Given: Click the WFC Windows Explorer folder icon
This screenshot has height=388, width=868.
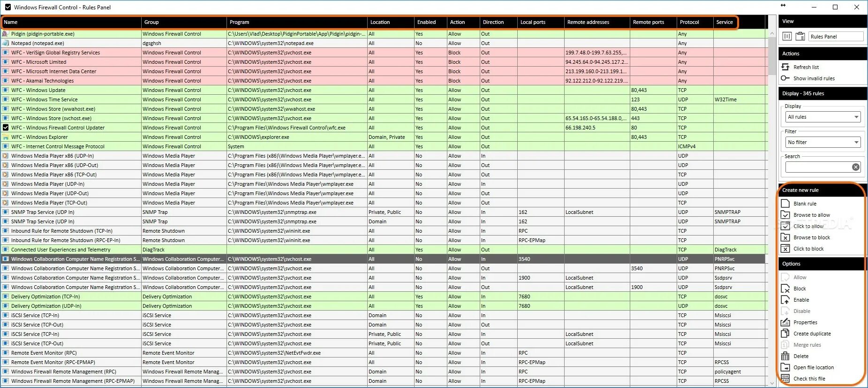Looking at the screenshot, I should [x=6, y=137].
